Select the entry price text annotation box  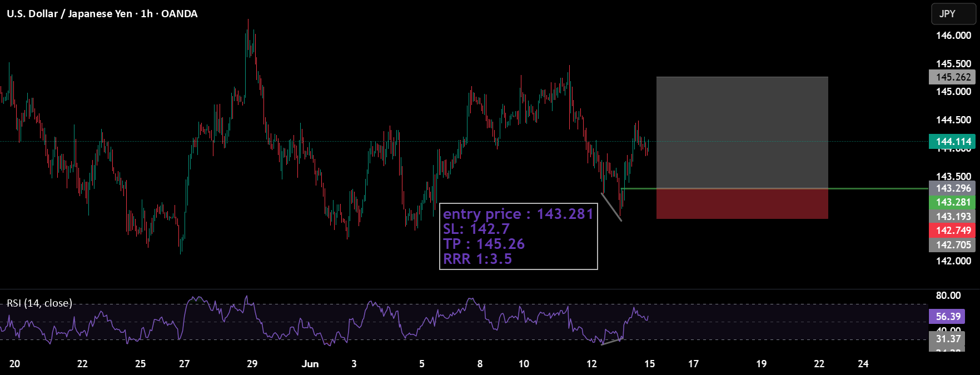pyautogui.click(x=519, y=236)
